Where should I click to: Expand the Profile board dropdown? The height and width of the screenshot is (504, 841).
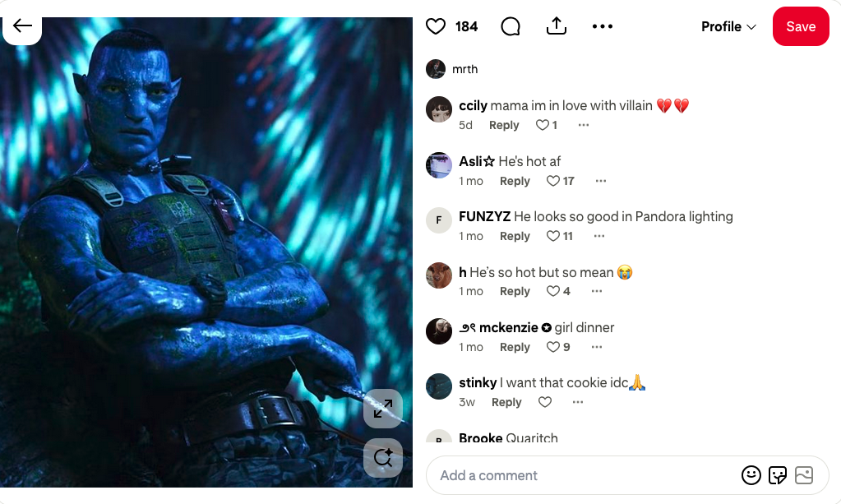(728, 27)
